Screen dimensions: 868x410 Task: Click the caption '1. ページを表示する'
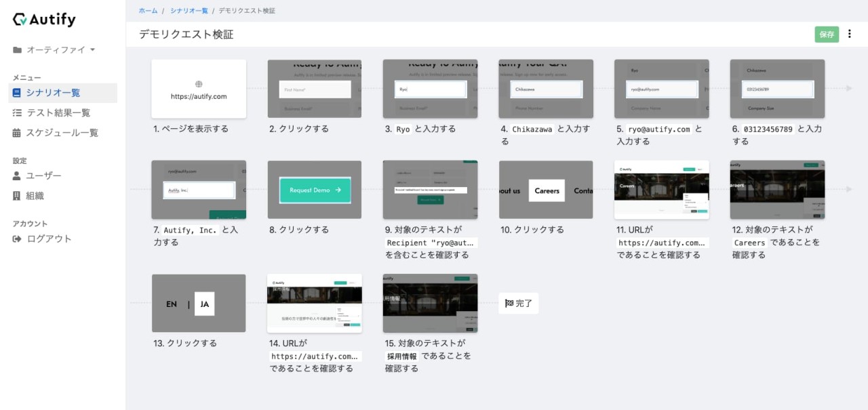tap(191, 129)
